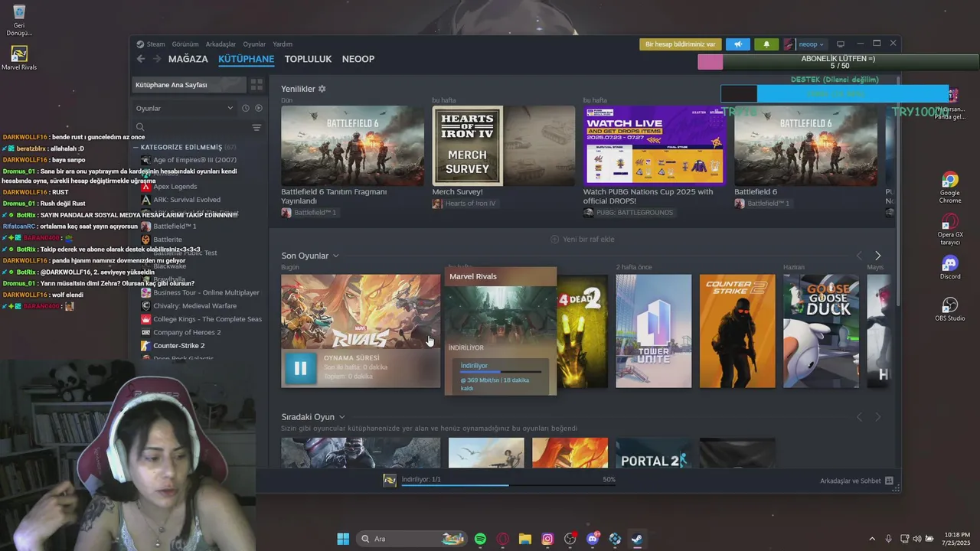Go forward with the Steam forward arrow

pos(157,59)
